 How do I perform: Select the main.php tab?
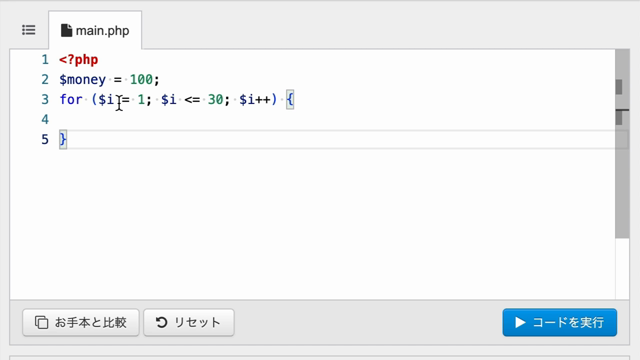[95, 31]
